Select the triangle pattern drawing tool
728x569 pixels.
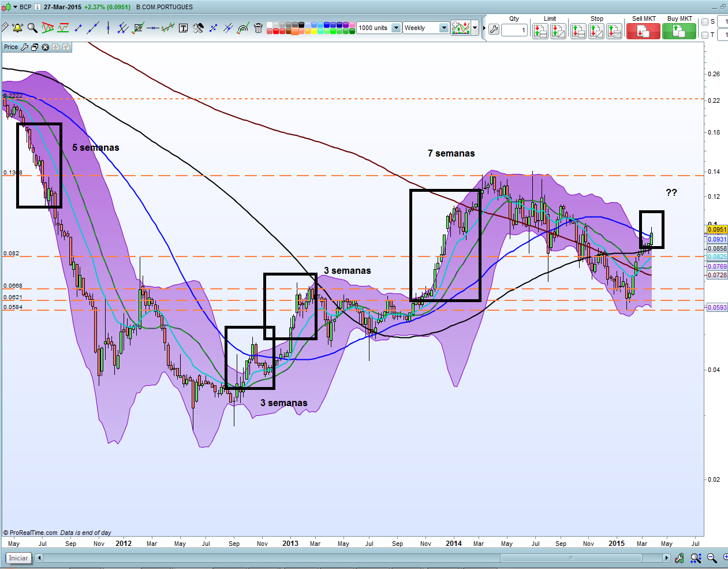coord(48,28)
